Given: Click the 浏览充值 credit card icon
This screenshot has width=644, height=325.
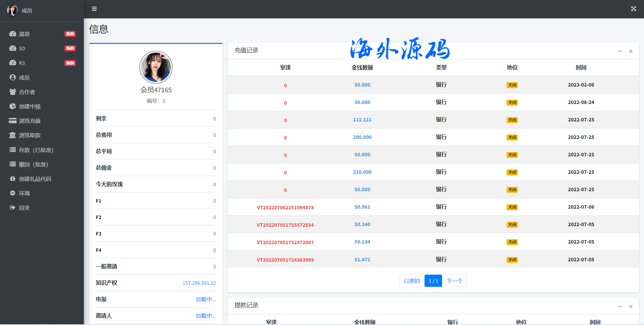Looking at the screenshot, I should [x=13, y=121].
